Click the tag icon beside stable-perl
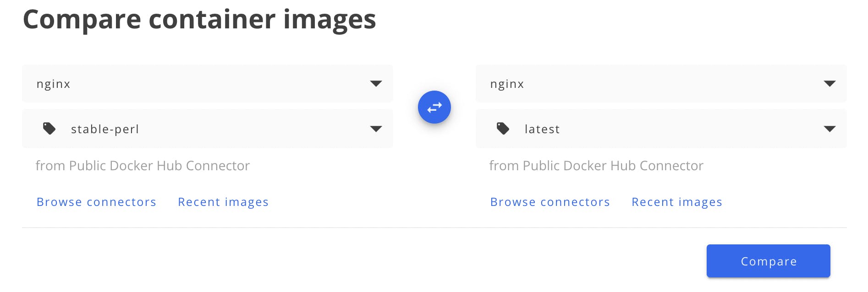 pyautogui.click(x=49, y=129)
